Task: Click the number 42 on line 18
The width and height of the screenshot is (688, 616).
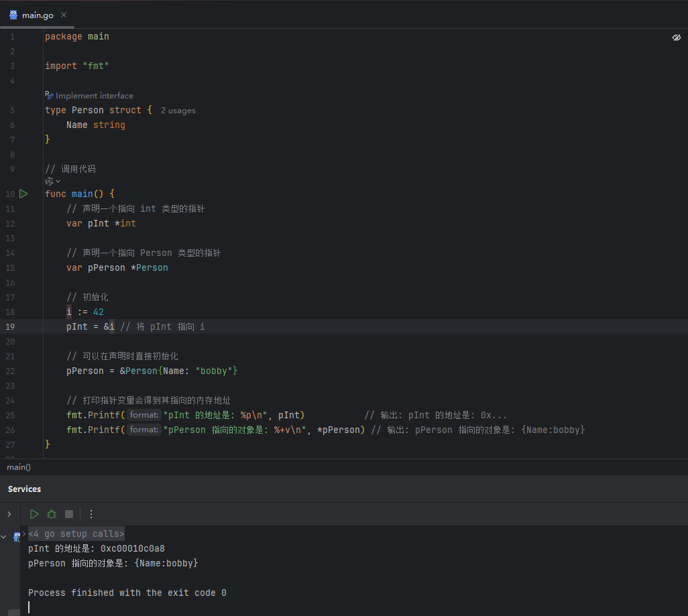Action: pos(99,312)
